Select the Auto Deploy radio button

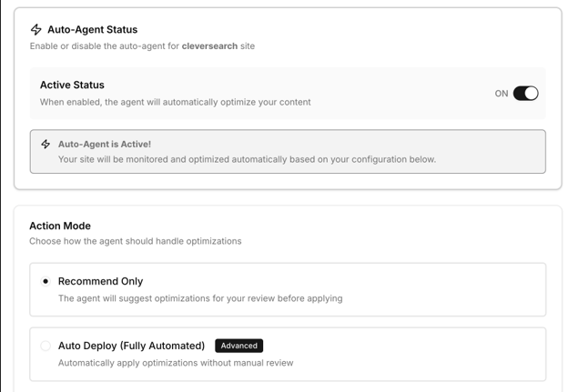46,346
